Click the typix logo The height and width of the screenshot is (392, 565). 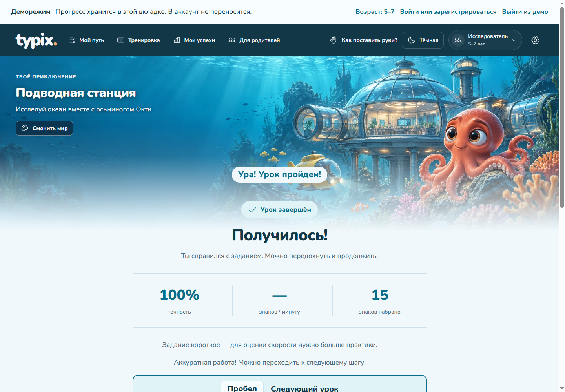click(36, 40)
